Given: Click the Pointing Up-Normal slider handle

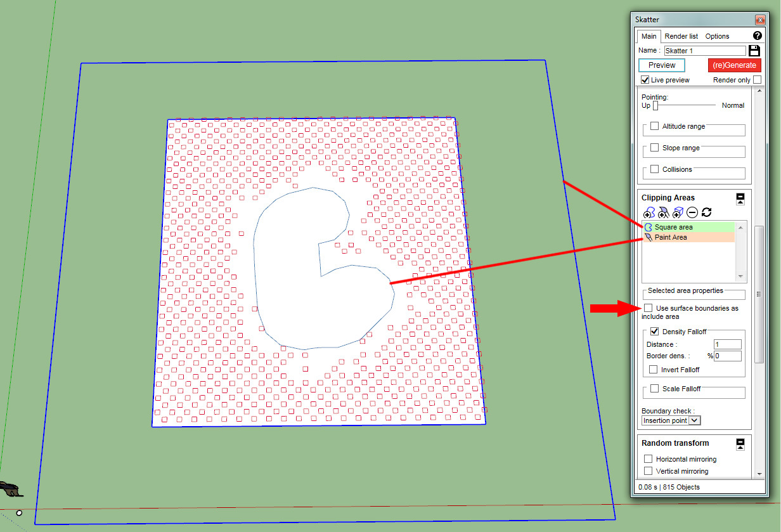Looking at the screenshot, I should [x=655, y=105].
